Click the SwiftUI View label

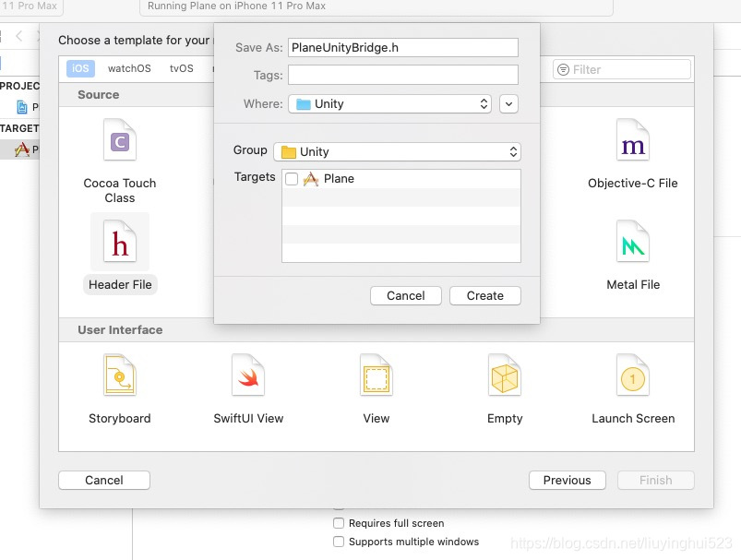[248, 418]
